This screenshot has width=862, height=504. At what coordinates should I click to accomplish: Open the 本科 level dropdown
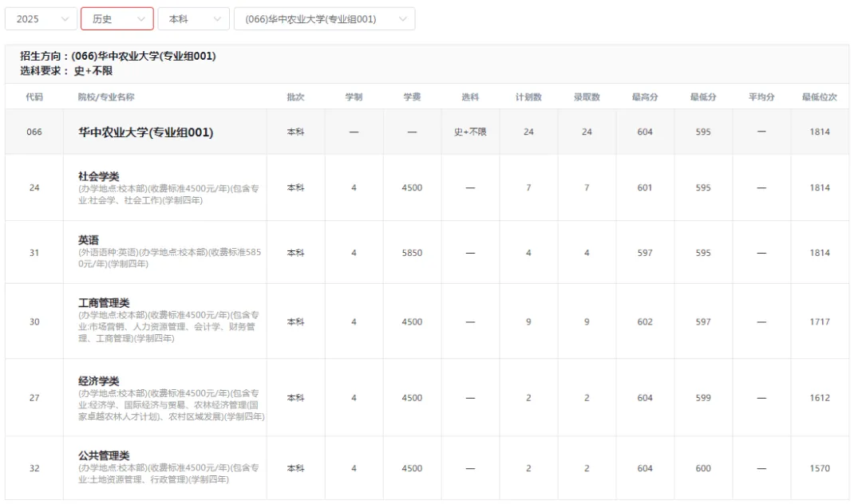tap(193, 19)
